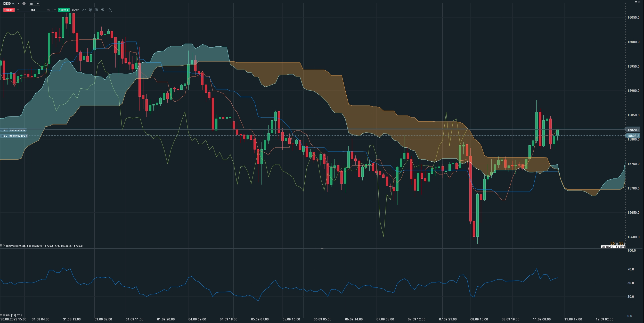Toggle the SL/TP option
Image resolution: width=644 pixels, height=323 pixels.
coord(75,10)
